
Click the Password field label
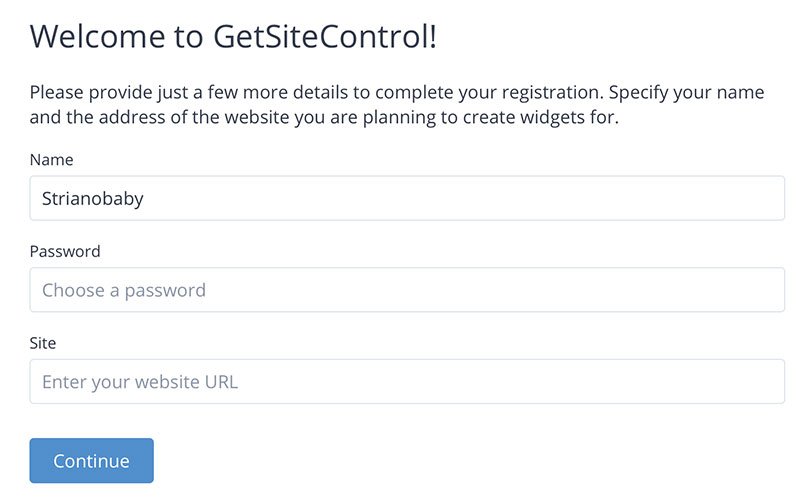point(65,252)
